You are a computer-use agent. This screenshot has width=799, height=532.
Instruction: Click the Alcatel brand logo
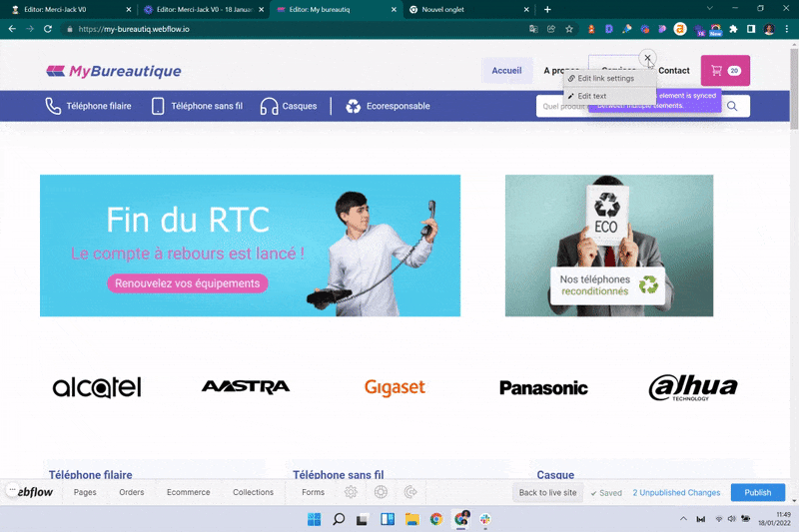coord(97,387)
